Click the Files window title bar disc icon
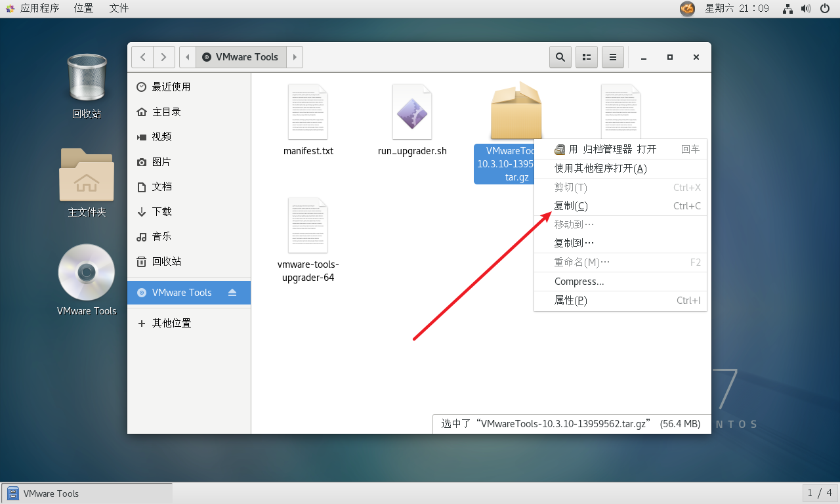Viewport: 840px width, 504px height. [x=207, y=57]
